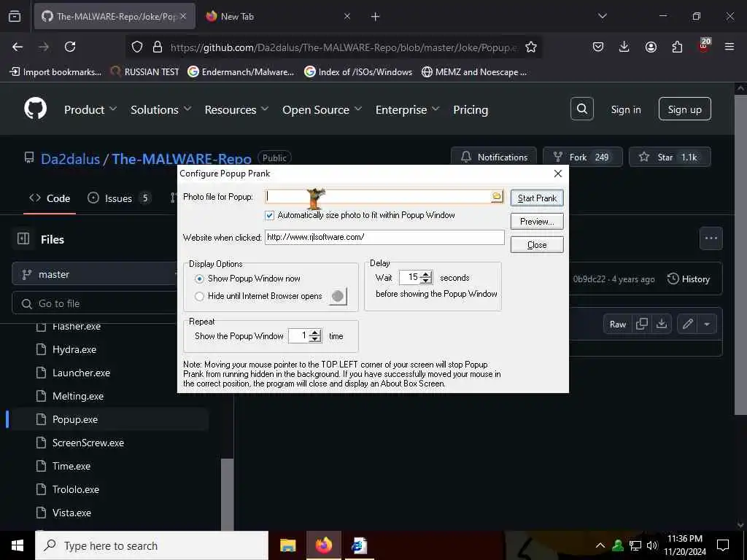Screen dimensions: 747x560
Task: Open the master branch selector
Action: (x=94, y=274)
